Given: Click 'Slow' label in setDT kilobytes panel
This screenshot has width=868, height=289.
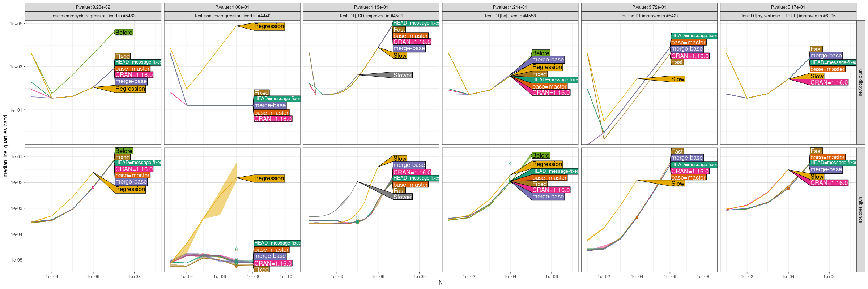Looking at the screenshot, I should (678, 79).
